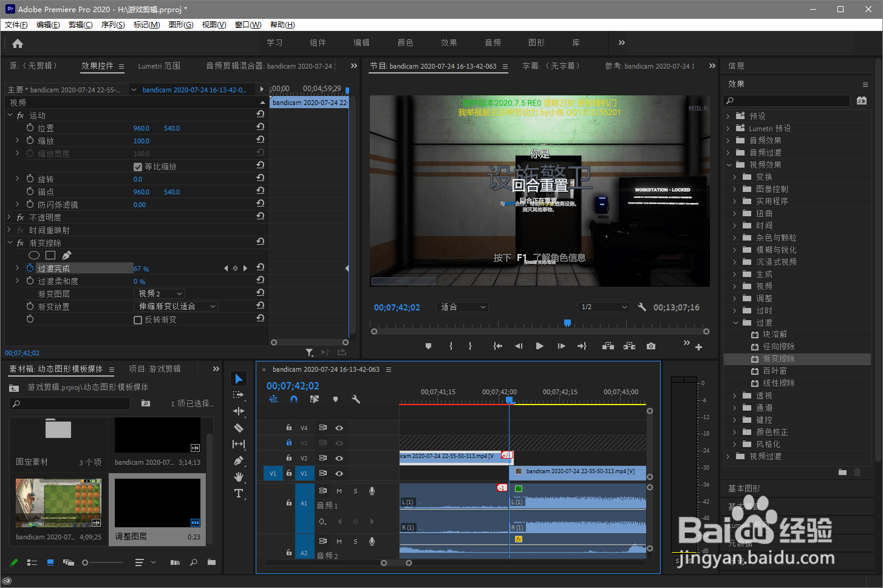Open the 窗口 menu
Image resolution: width=883 pixels, height=588 pixels.
[248, 25]
